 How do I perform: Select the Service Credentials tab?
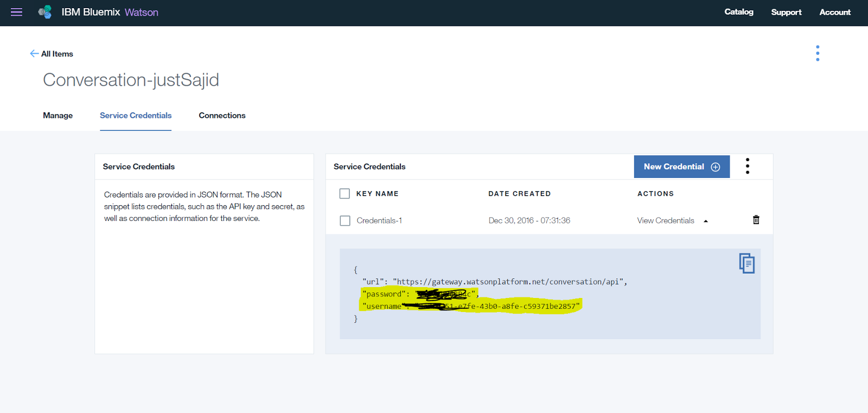tap(136, 116)
